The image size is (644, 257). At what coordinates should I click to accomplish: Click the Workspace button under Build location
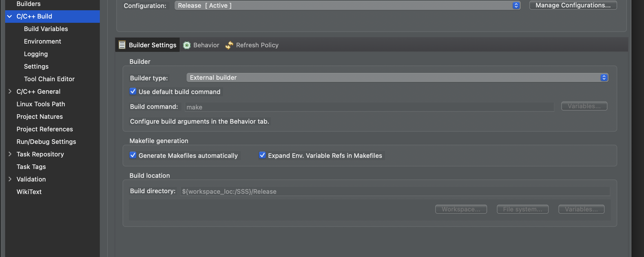coord(461,209)
